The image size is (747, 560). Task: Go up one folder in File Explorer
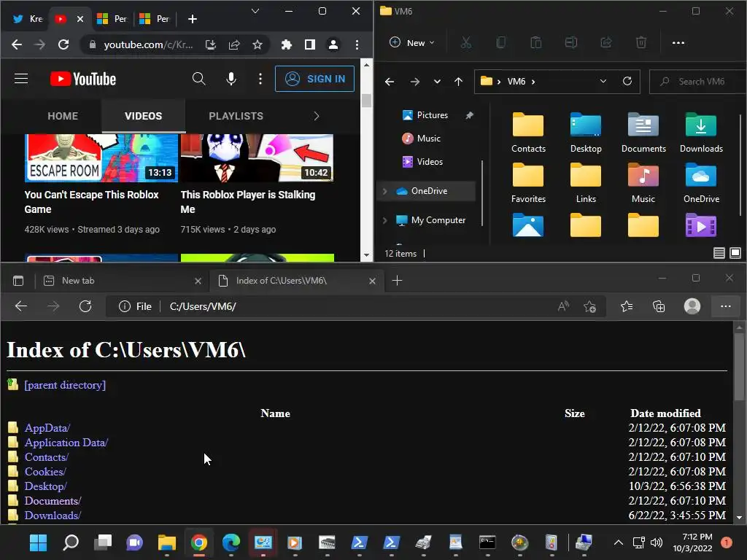[458, 82]
